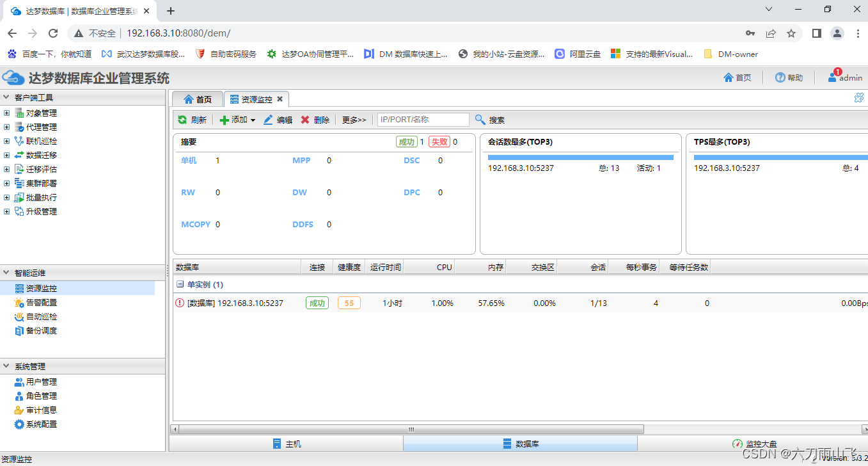Image resolution: width=868 pixels, height=466 pixels.
Task: Open 审计信息 in system management
Action: click(41, 410)
